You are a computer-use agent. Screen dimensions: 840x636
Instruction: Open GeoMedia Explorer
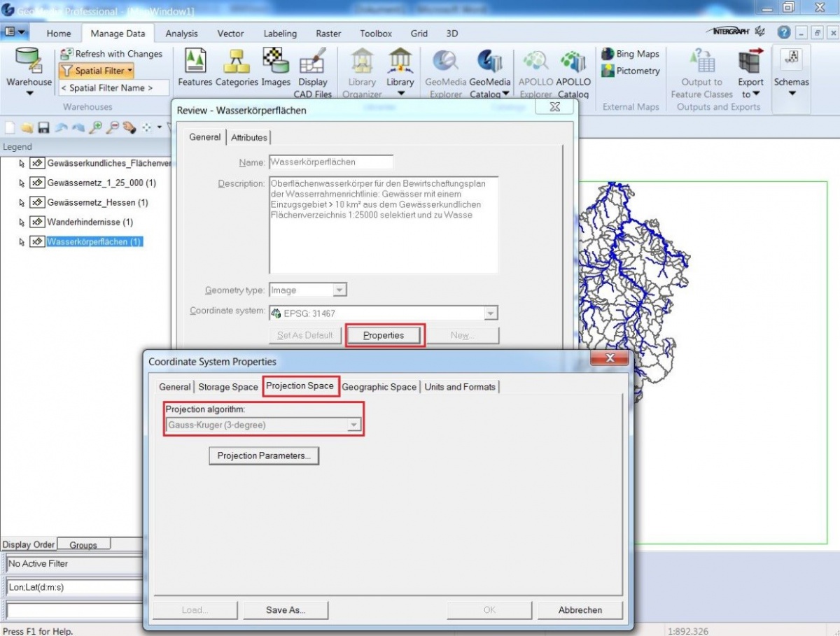pyautogui.click(x=445, y=70)
